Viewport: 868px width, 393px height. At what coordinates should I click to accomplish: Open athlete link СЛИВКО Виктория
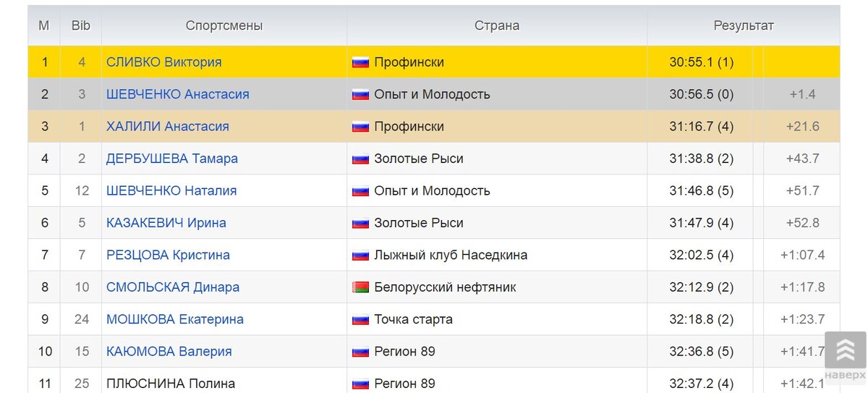point(164,62)
